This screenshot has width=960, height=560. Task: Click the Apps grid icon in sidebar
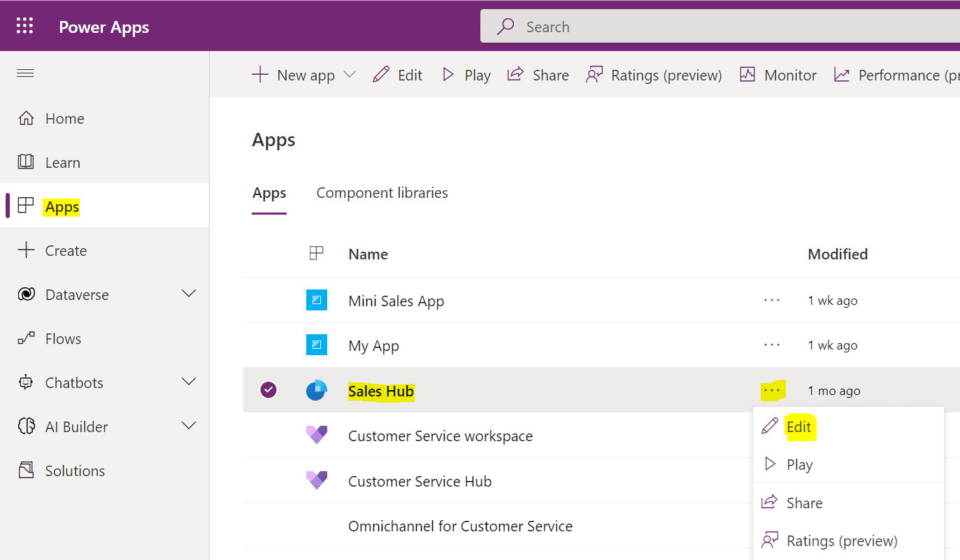pyautogui.click(x=26, y=206)
